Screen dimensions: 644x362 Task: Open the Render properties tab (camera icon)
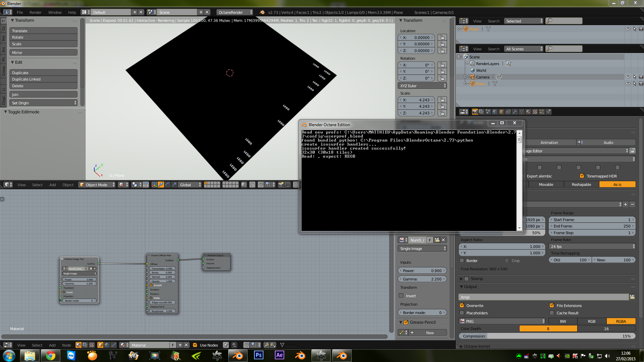coord(475,112)
